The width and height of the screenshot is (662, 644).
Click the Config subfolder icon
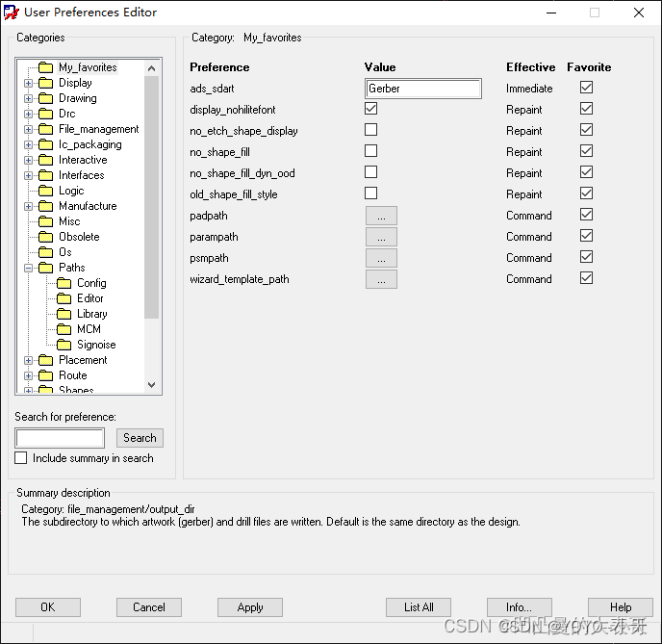click(x=64, y=283)
